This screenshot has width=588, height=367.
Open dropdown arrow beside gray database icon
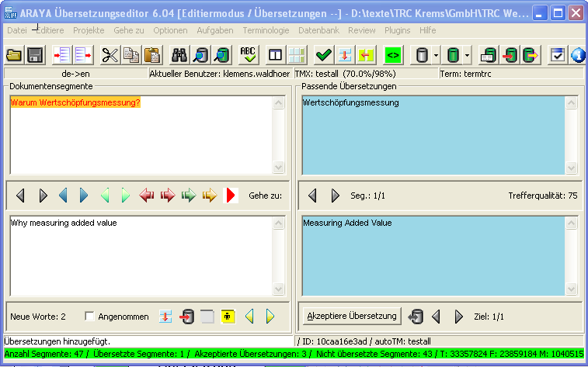(x=437, y=55)
